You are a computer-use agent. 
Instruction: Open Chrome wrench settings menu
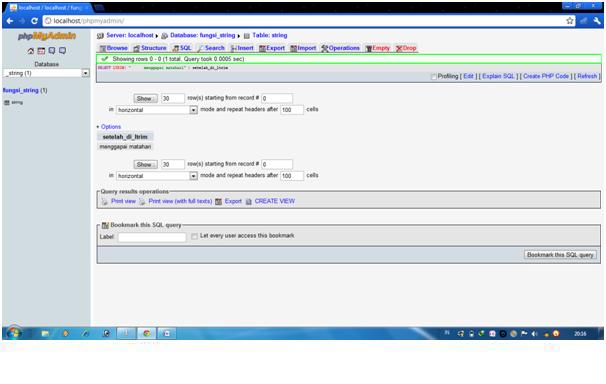597,21
